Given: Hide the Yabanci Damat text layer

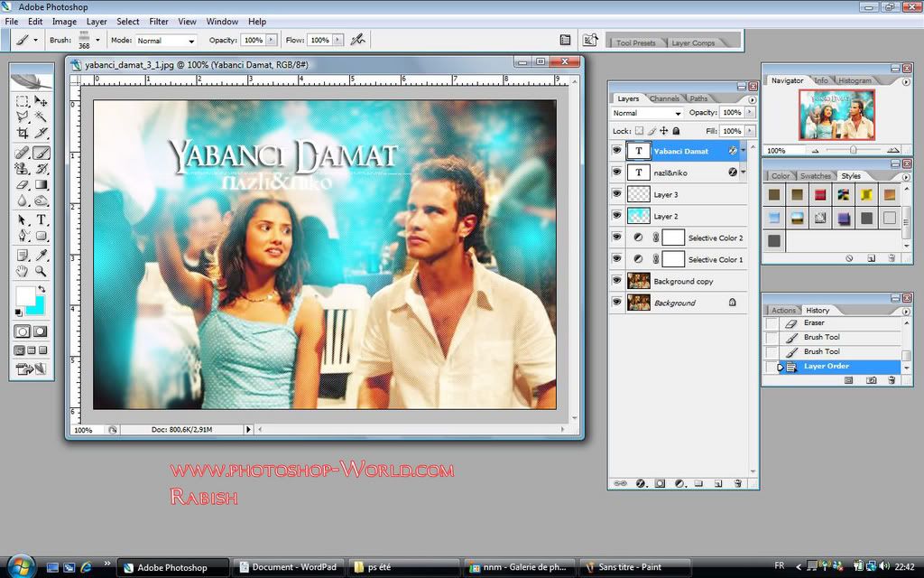Looking at the screenshot, I should pos(616,151).
